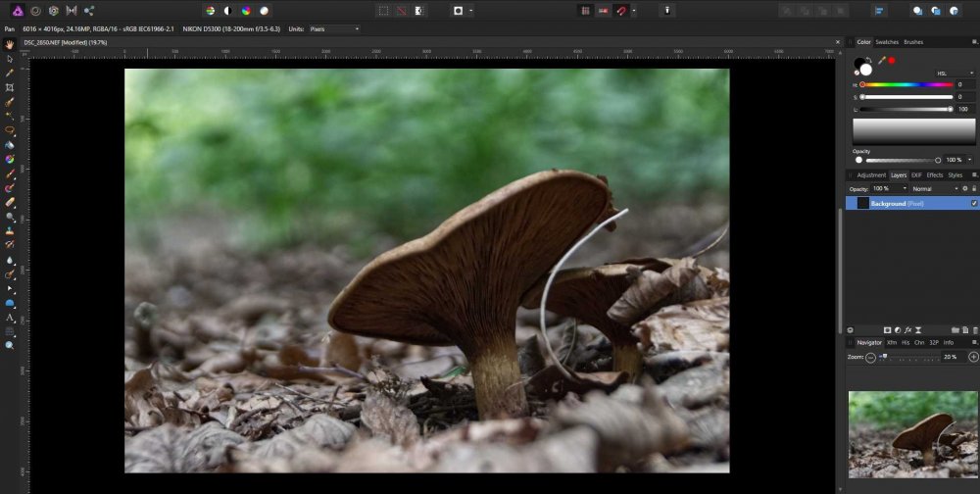Open the Effects panel tab

[935, 175]
